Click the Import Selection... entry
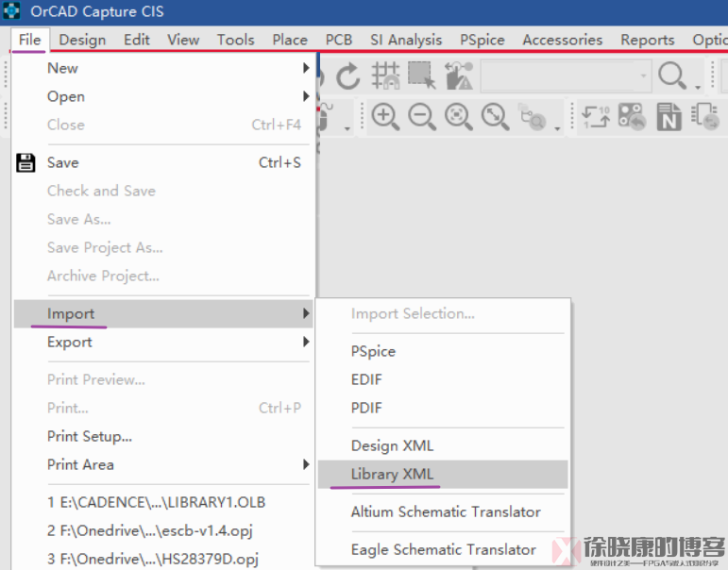Viewport: 728px width, 570px height. point(443,313)
